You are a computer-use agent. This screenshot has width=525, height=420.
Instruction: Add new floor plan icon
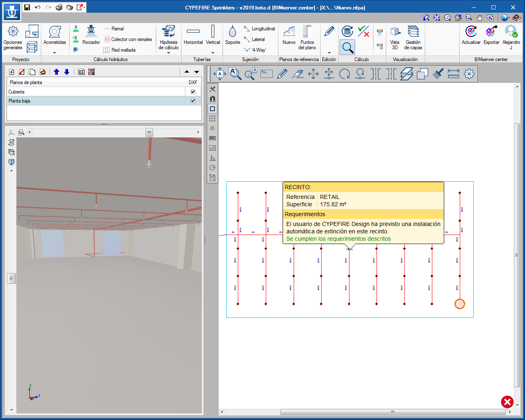(x=11, y=72)
